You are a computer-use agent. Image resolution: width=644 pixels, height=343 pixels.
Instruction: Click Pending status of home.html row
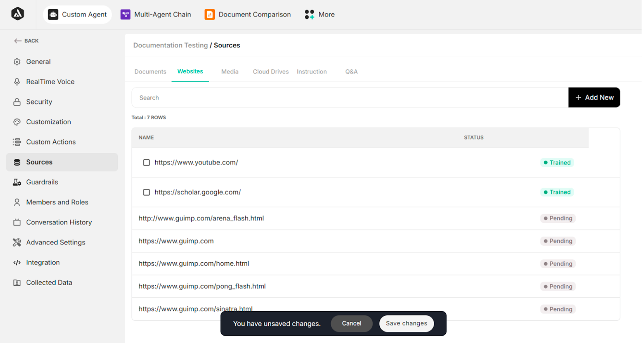pos(558,264)
